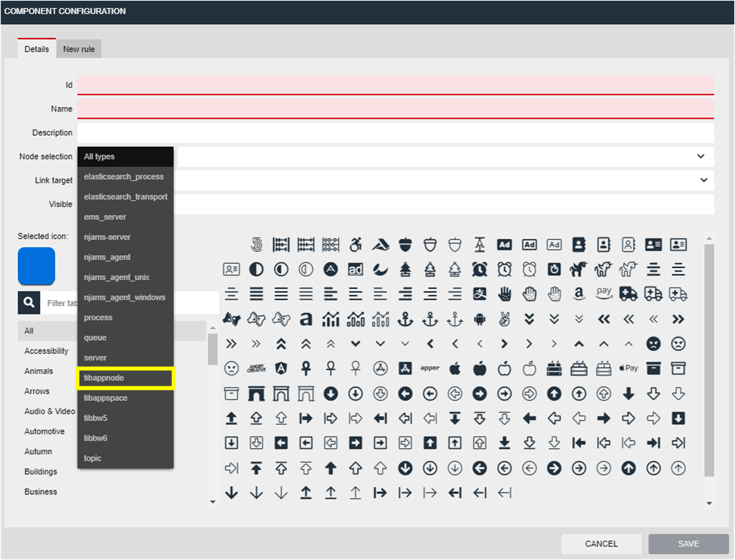This screenshot has height=560, width=735.
Task: Select the App Store square icon
Action: click(x=405, y=368)
